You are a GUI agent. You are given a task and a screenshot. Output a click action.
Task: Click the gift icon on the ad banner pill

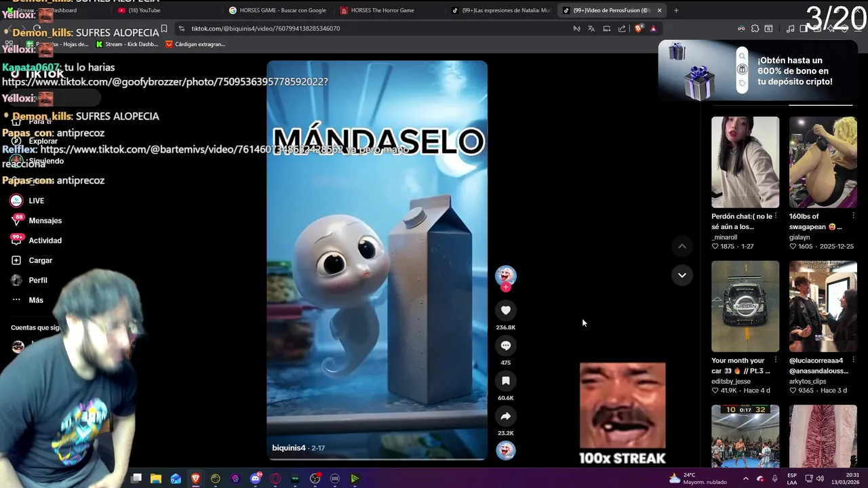click(742, 69)
